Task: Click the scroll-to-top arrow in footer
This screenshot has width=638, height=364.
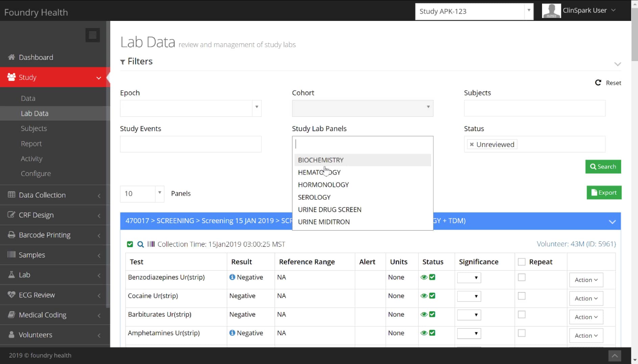Action: click(x=615, y=356)
